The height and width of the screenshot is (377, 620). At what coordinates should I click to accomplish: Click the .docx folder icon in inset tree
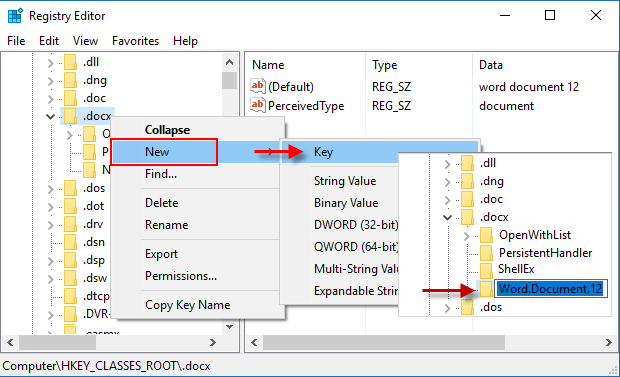(467, 217)
